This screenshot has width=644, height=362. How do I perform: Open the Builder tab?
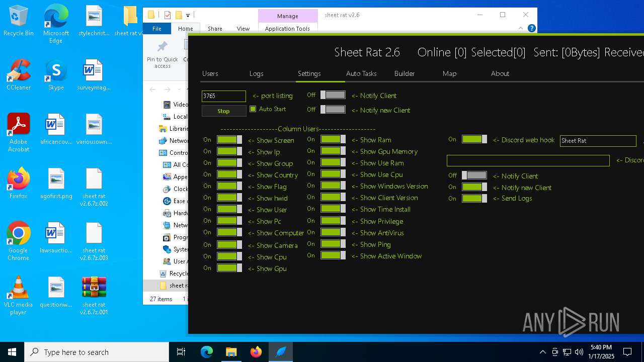pos(405,73)
